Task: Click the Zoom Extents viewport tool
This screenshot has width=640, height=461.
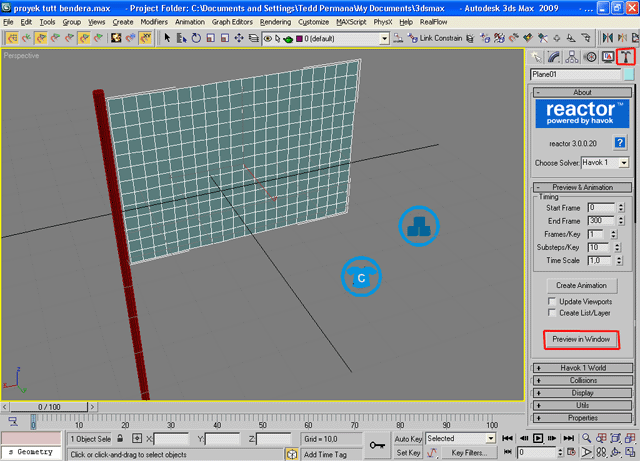Action: [616, 438]
